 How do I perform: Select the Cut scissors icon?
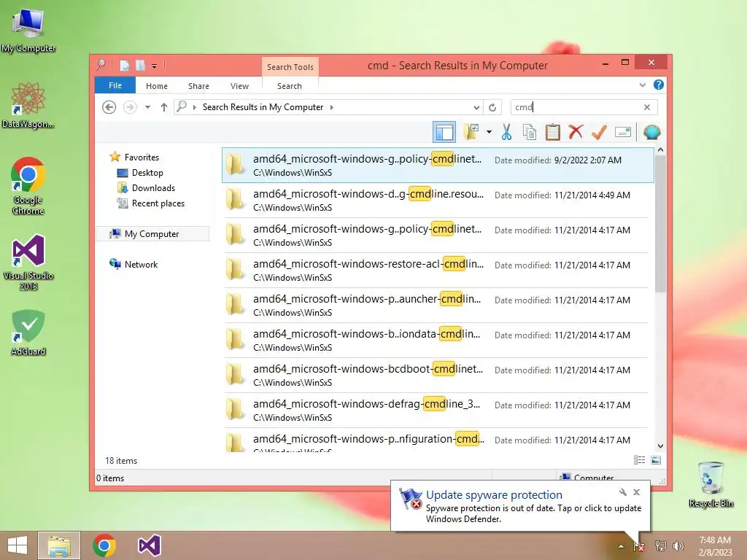point(506,132)
